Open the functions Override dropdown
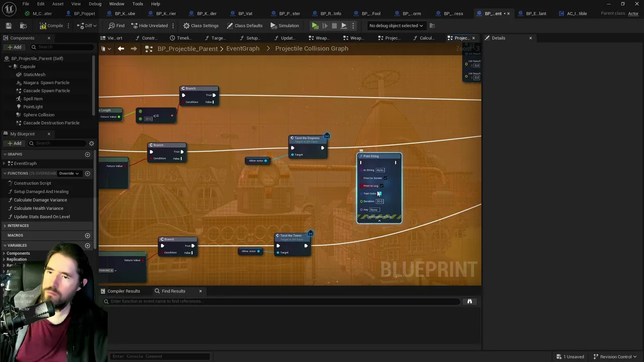 69,173
